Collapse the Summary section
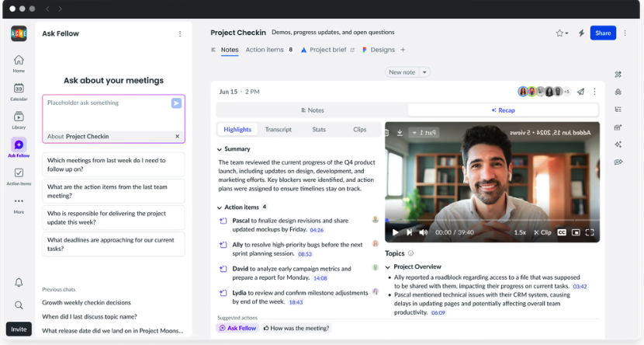The height and width of the screenshot is (345, 644). tap(220, 149)
